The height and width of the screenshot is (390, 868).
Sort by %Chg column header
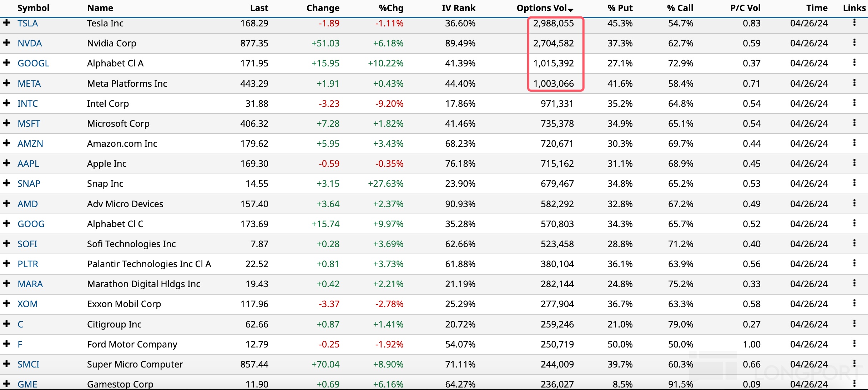(391, 8)
